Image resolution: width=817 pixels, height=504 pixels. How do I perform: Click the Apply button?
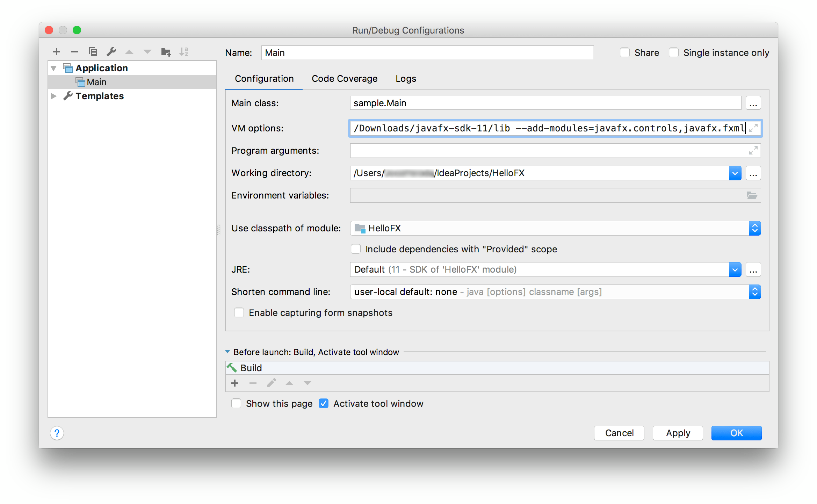pos(677,433)
